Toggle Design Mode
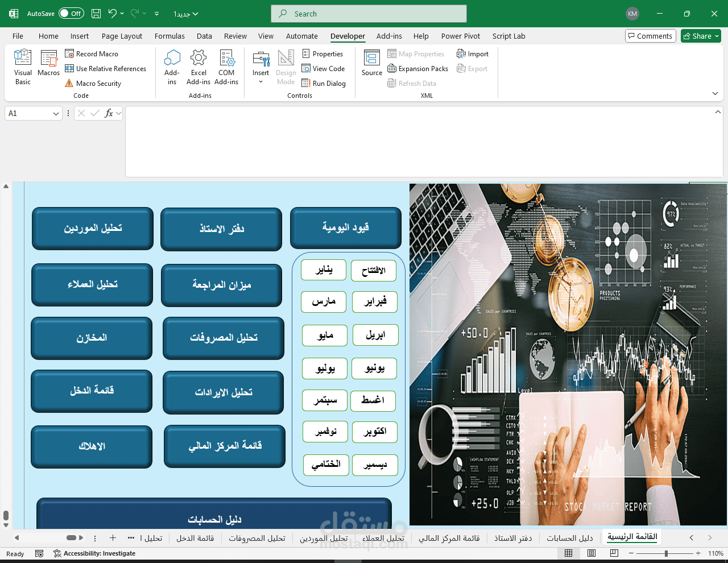 tap(286, 67)
